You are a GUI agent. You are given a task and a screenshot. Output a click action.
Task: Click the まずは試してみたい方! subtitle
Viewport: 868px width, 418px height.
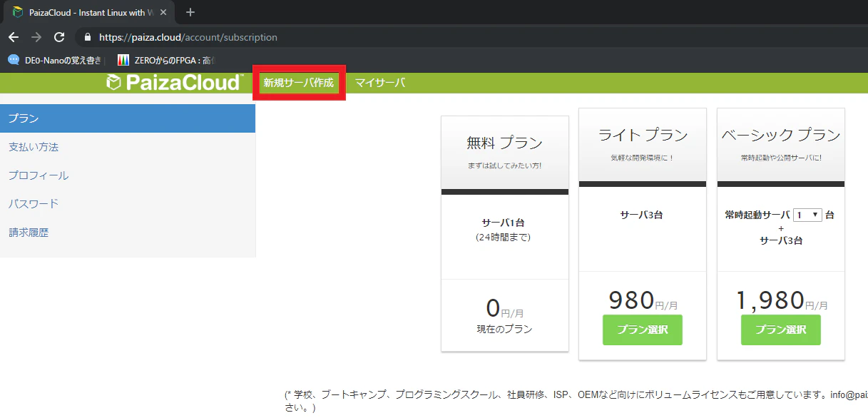pyautogui.click(x=504, y=165)
